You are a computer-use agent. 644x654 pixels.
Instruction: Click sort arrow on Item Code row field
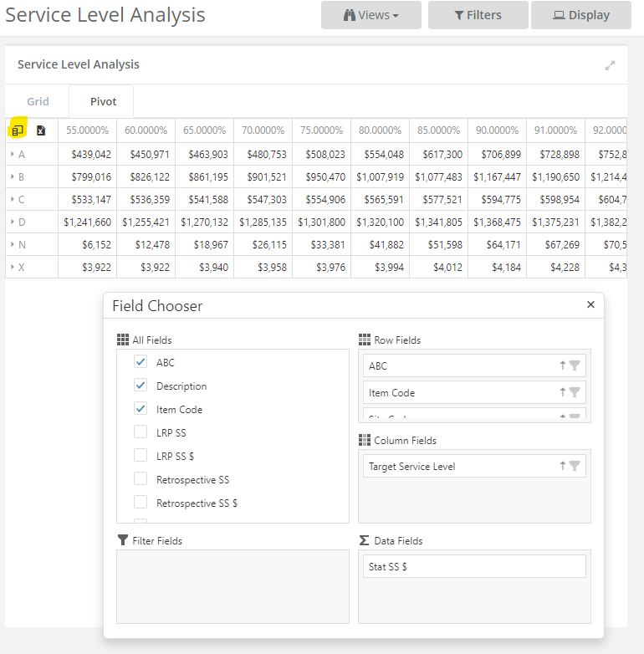click(x=562, y=392)
